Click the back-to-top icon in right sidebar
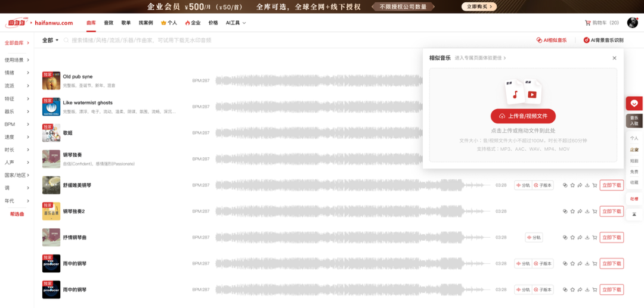This screenshot has height=308, width=644. (x=634, y=214)
